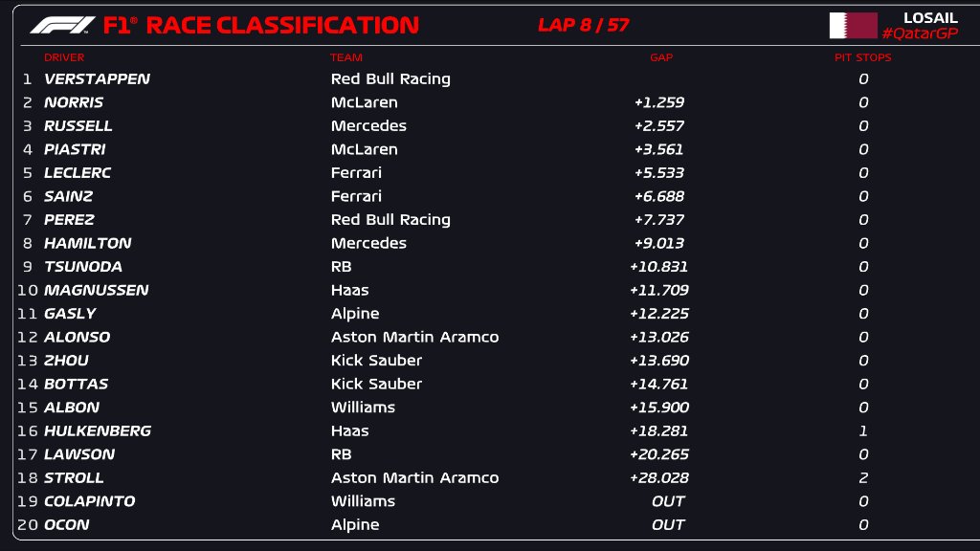
Task: Open the #QatarGP hashtag link
Action: tap(919, 33)
